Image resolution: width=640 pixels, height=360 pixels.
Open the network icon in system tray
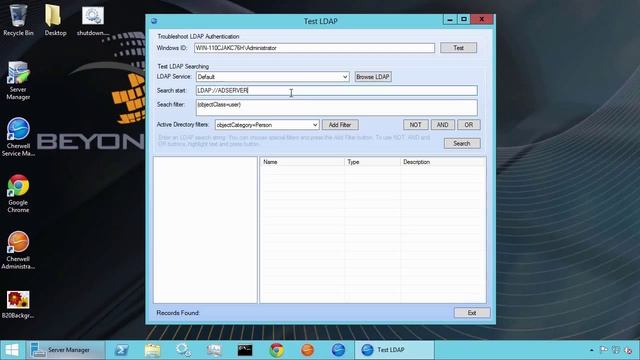pos(616,350)
